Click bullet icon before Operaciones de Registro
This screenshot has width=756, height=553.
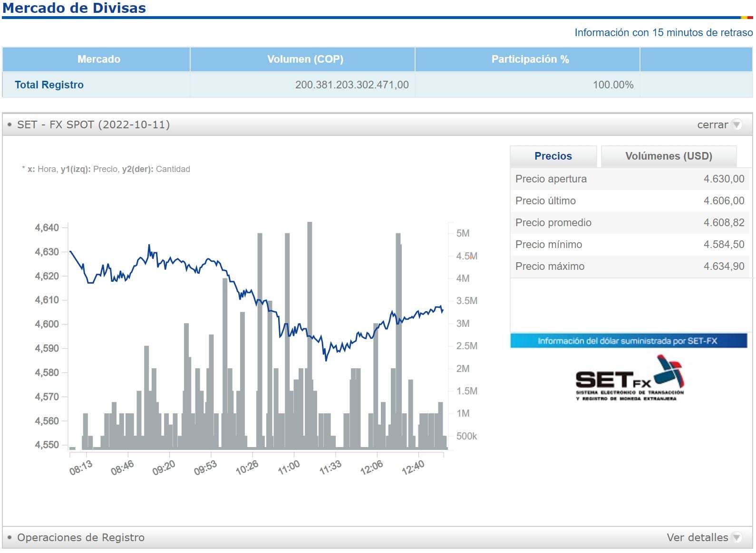pos(10,537)
